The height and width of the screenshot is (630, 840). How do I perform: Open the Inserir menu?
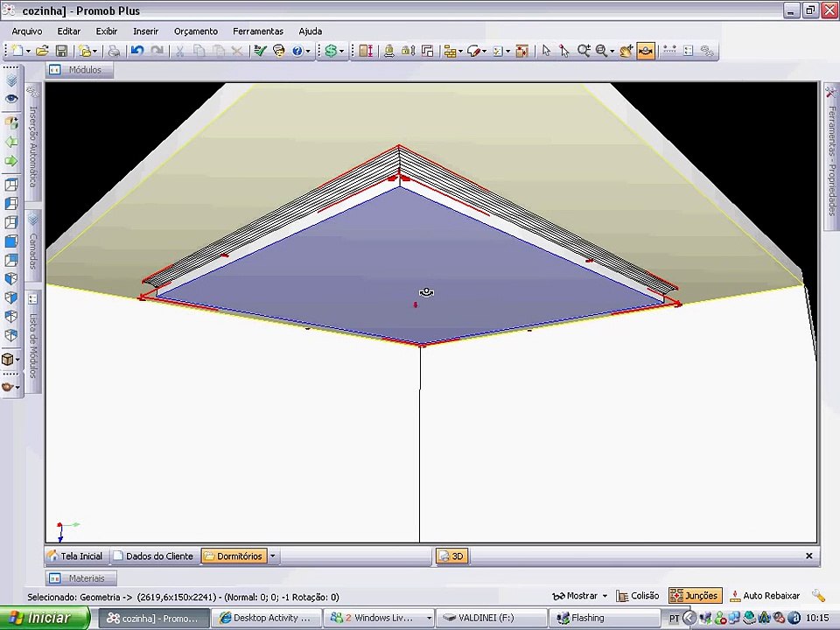point(146,31)
